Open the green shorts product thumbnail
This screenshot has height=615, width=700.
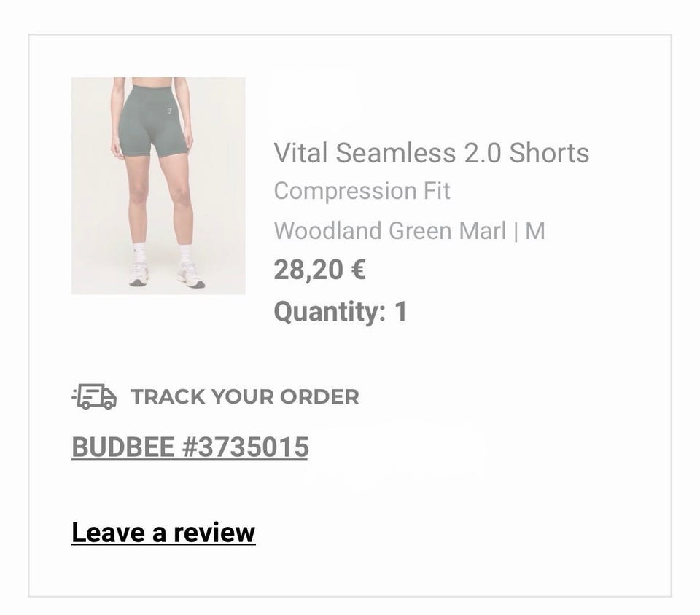coord(158,186)
